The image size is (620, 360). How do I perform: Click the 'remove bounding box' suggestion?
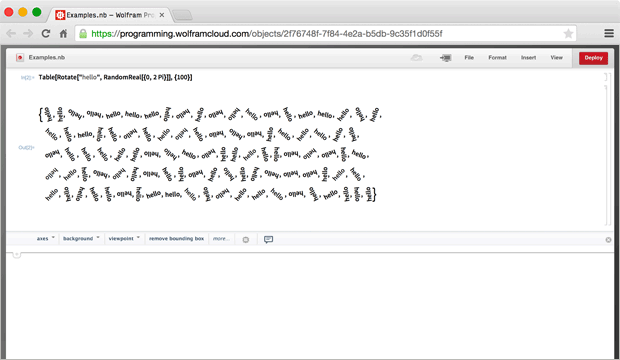click(176, 239)
